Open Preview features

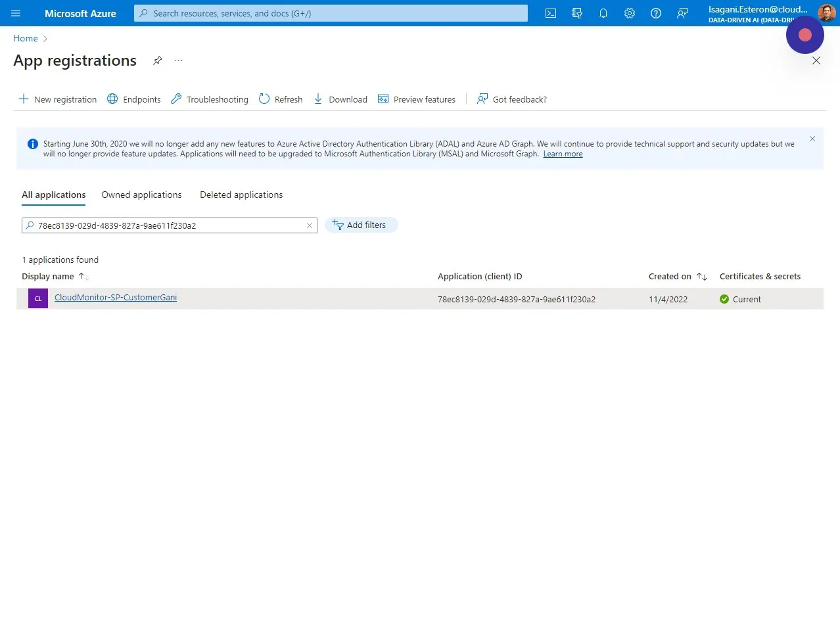coord(417,99)
